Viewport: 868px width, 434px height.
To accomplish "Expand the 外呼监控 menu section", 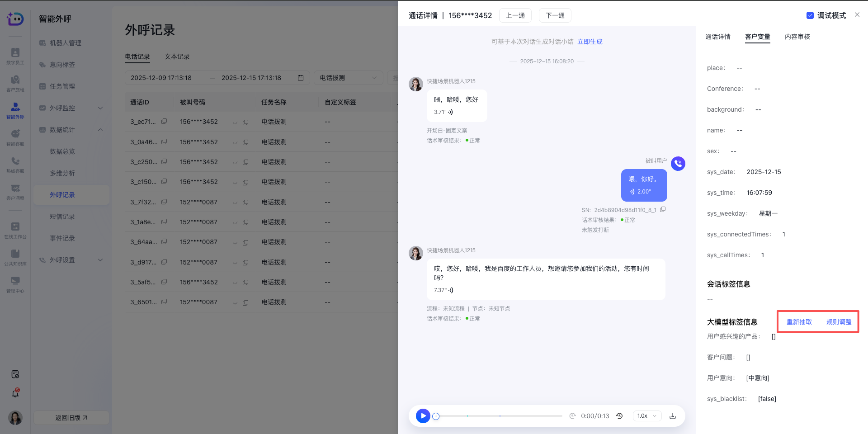I will tap(100, 108).
